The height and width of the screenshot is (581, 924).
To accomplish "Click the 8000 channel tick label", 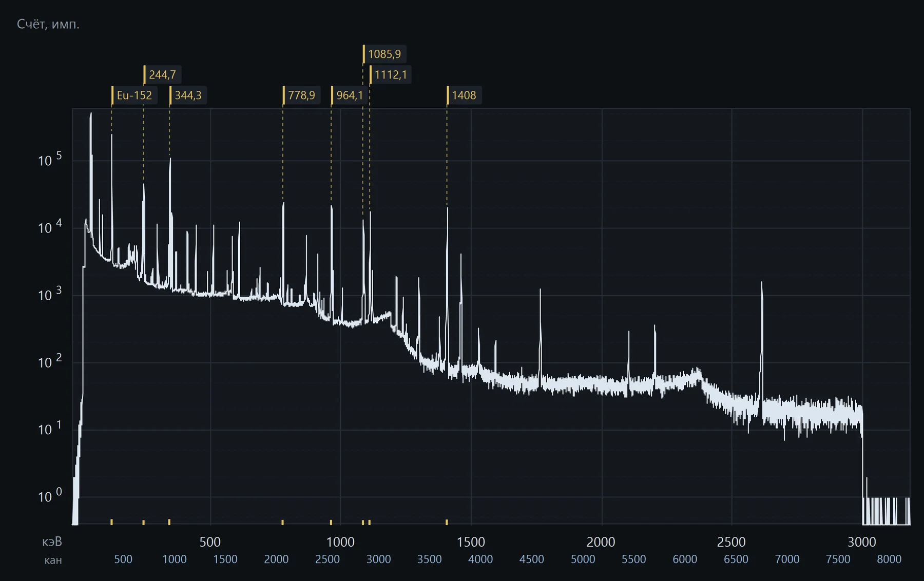I will (x=889, y=559).
